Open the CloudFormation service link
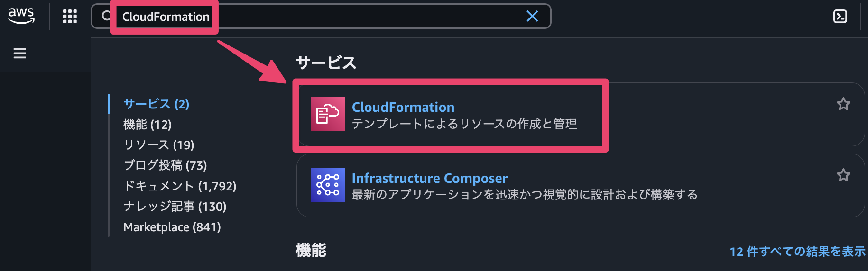Screen dimensions: 868x271 click(403, 107)
